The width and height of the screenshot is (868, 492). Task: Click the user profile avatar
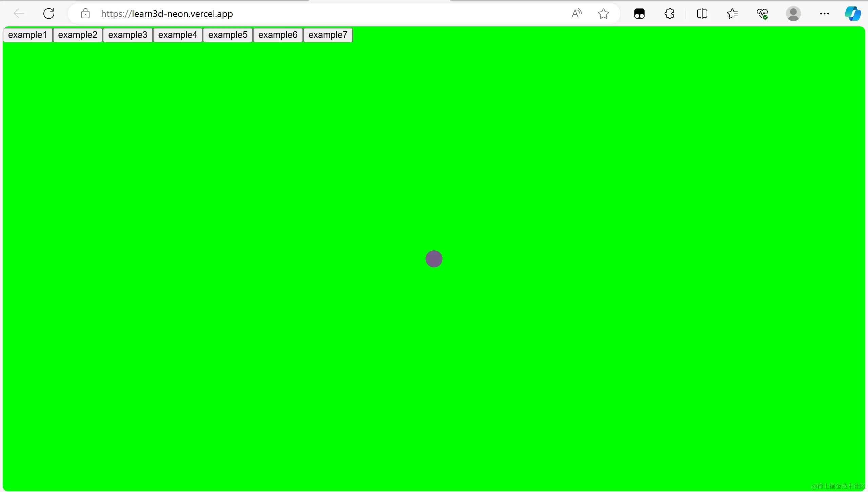coord(793,14)
